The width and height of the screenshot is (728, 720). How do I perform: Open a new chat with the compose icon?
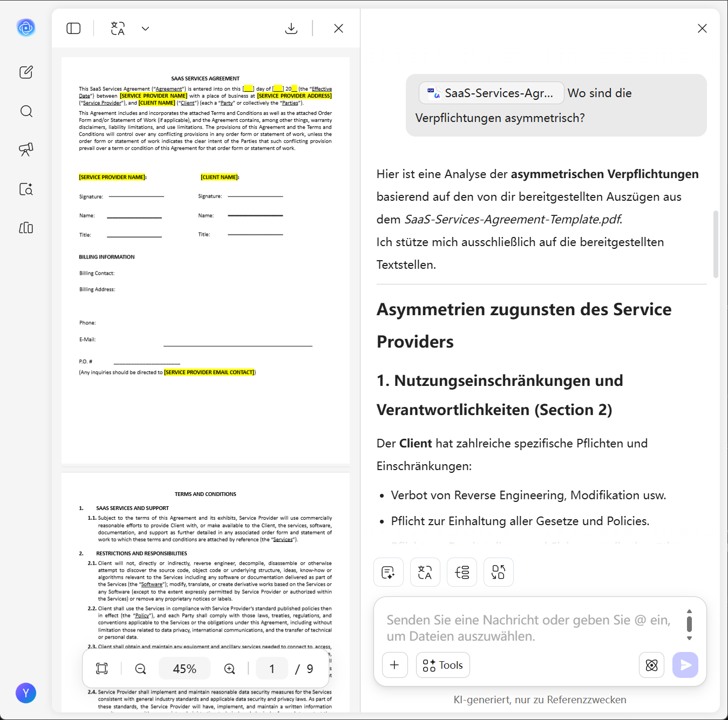tap(25, 72)
